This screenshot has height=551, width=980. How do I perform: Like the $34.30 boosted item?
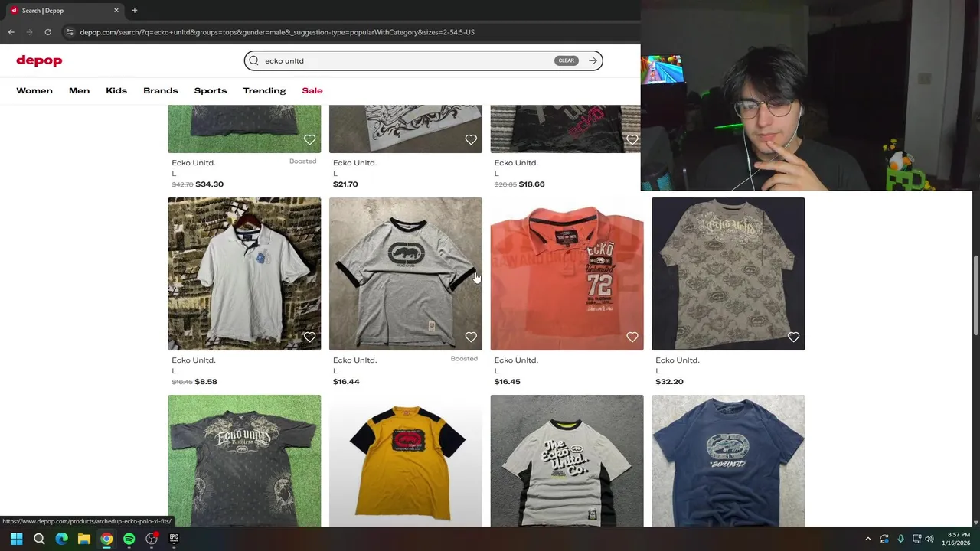click(x=309, y=139)
